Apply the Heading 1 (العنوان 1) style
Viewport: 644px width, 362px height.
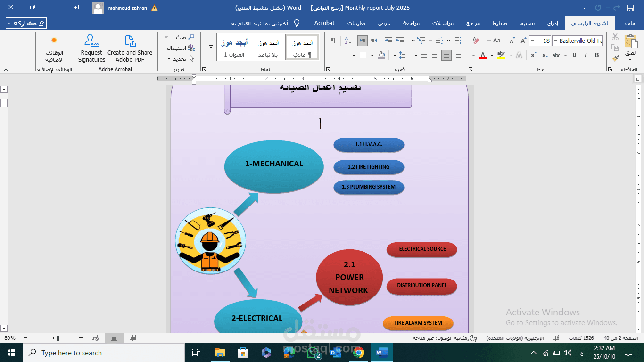point(234,47)
